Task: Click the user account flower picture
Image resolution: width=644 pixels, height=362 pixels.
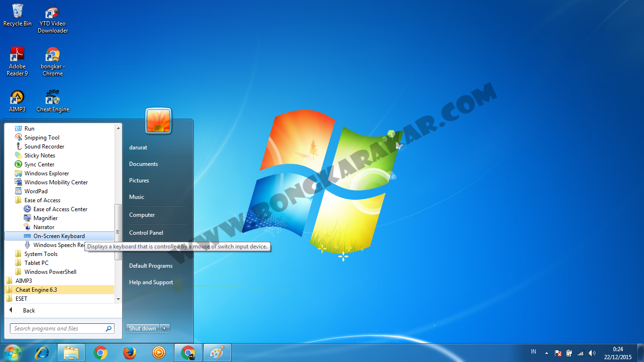Action: click(x=158, y=121)
